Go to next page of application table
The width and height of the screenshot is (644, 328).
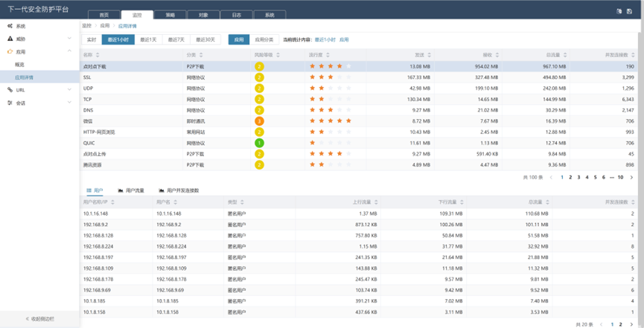631,177
